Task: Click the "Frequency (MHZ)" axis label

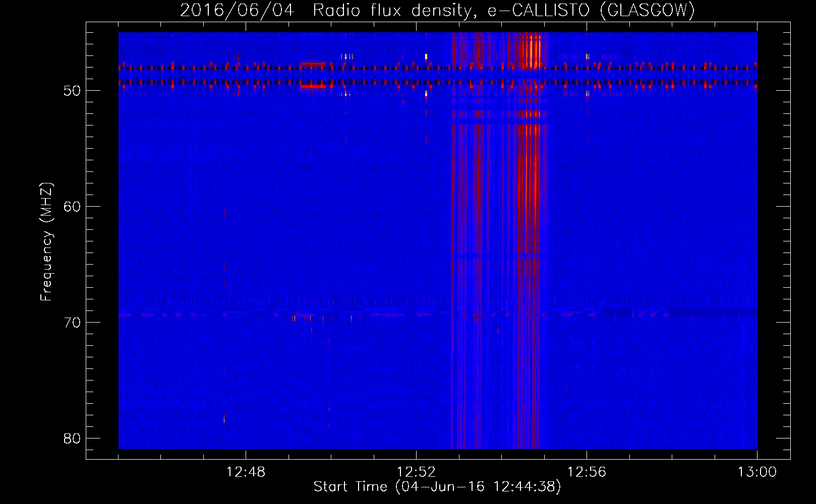Action: coord(46,242)
